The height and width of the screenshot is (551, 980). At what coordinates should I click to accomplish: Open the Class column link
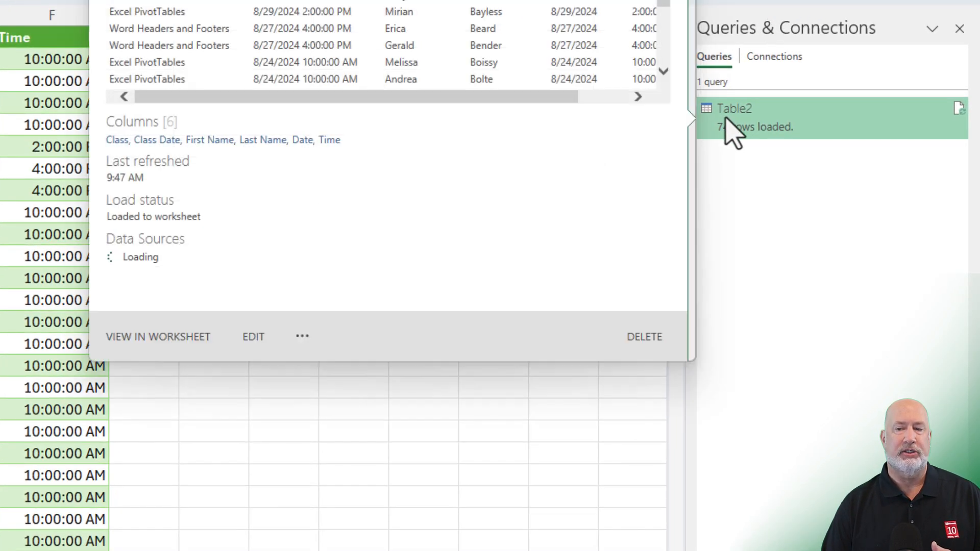click(117, 139)
